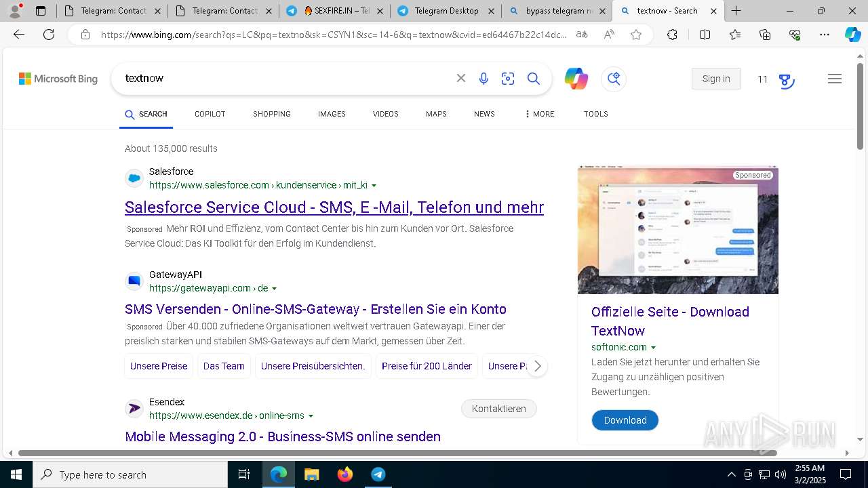Show hidden system tray icons
Viewport: 868px width, 488px height.
coord(731,474)
